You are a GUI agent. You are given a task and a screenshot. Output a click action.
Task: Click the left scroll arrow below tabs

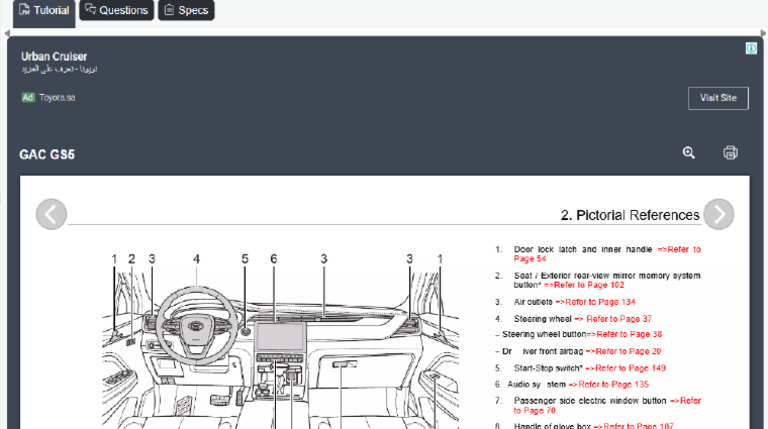6,33
